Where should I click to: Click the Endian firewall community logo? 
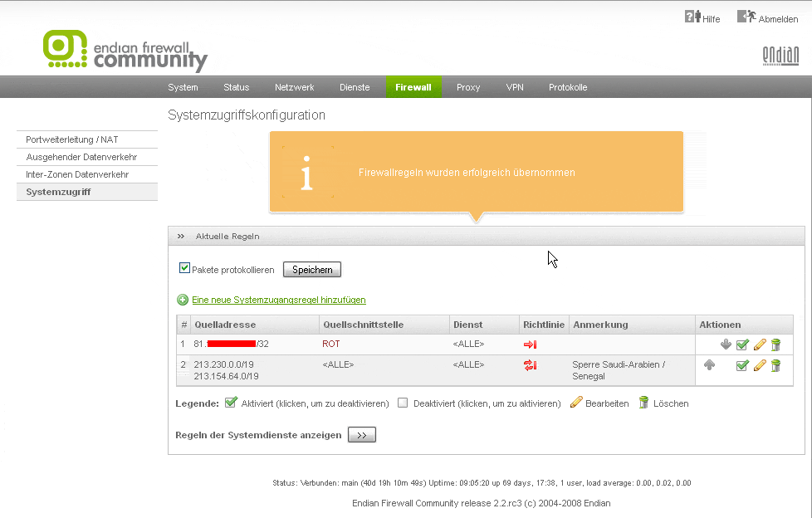[125, 51]
